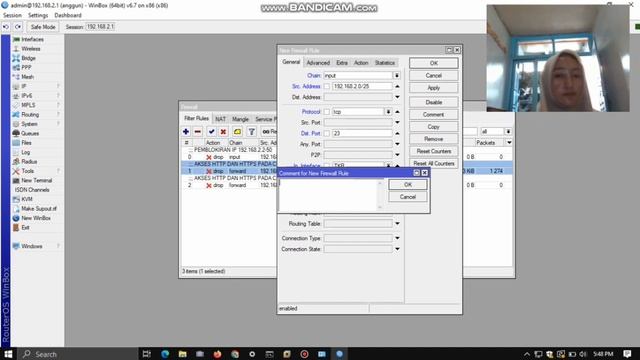Expand the Connection State field arrow
The width and height of the screenshot is (640, 360).
pos(397,249)
